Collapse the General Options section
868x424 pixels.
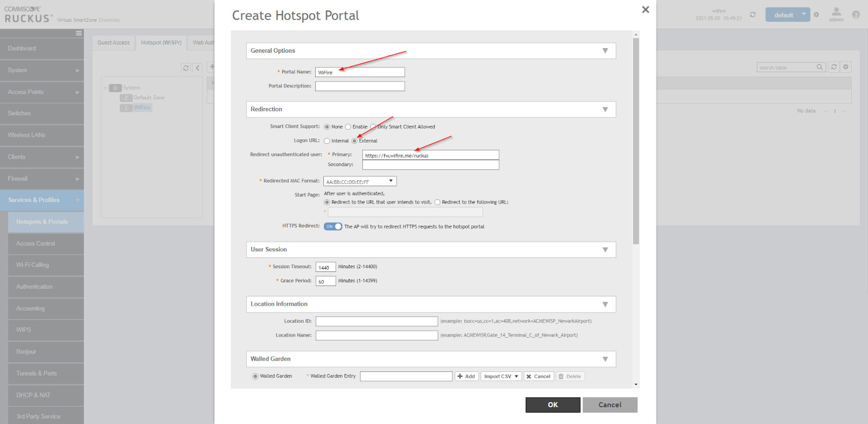pyautogui.click(x=605, y=50)
